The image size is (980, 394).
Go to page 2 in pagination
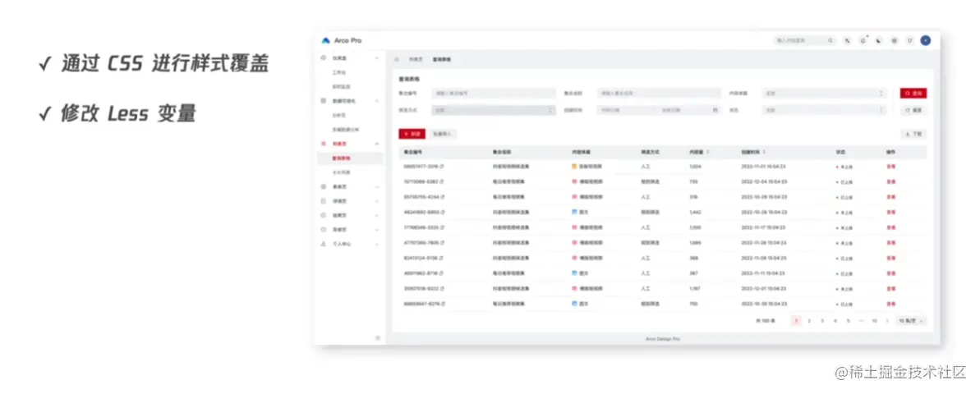809,321
